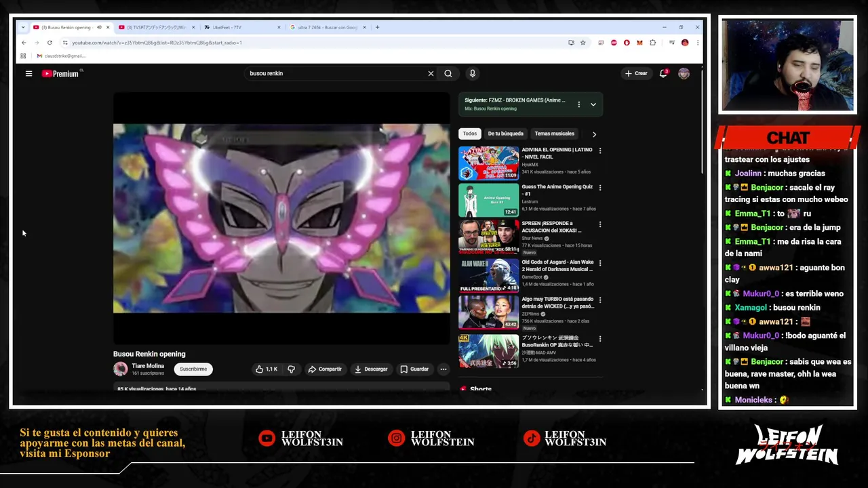Go to YouTube Premium home logo
Viewport: 868px width, 488px height.
pyautogui.click(x=61, y=73)
